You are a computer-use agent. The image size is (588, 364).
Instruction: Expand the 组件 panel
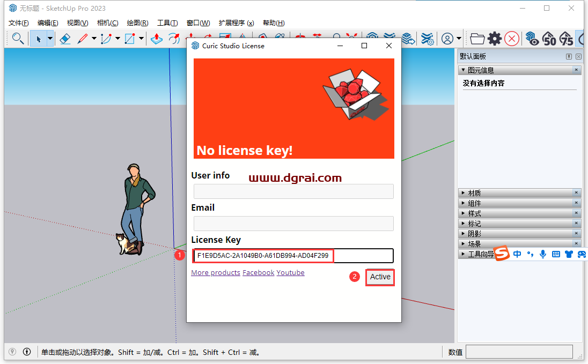pyautogui.click(x=463, y=203)
